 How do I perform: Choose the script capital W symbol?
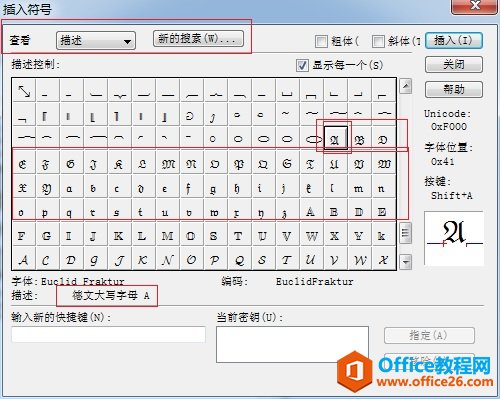(359, 259)
